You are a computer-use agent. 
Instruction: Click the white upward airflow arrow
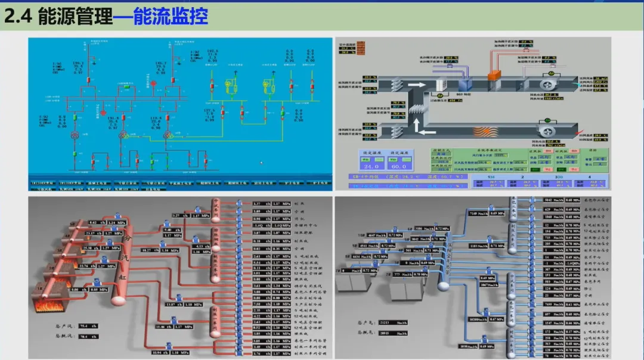click(x=416, y=125)
